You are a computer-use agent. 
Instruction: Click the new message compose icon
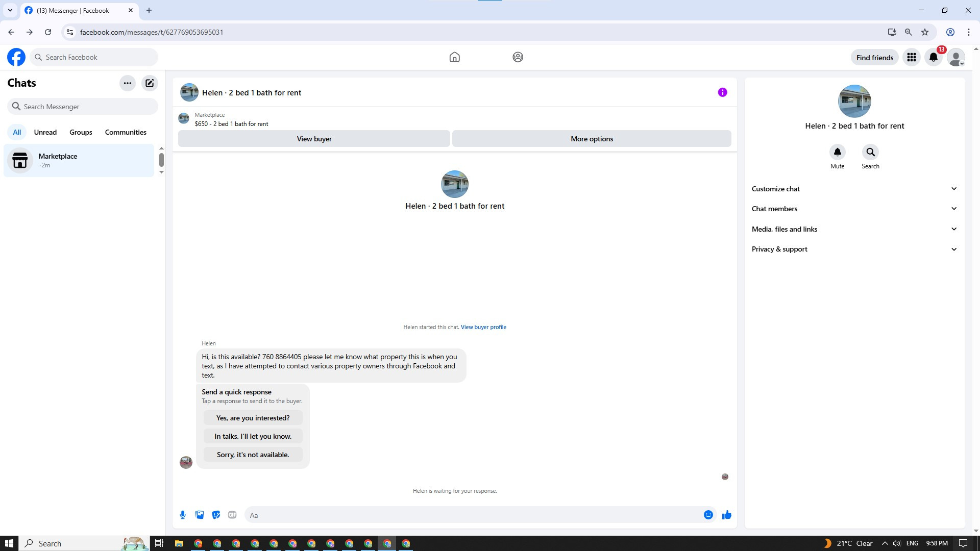point(150,83)
